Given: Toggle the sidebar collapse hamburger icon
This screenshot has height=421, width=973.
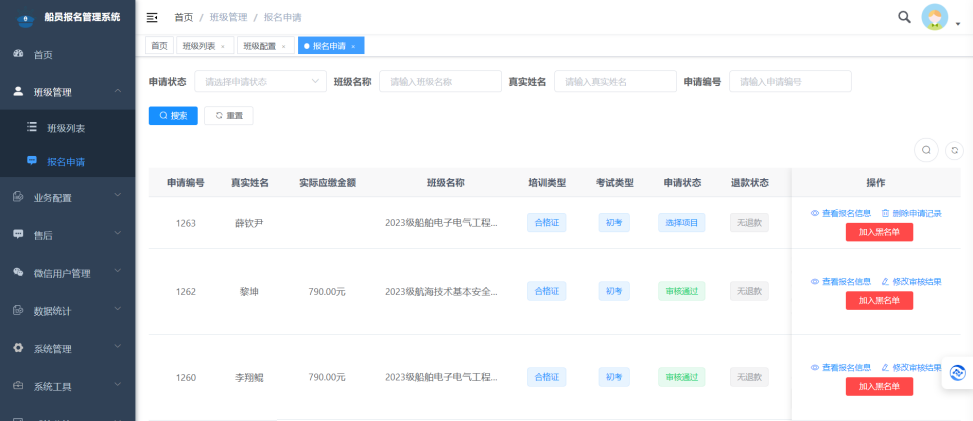Looking at the screenshot, I should (152, 17).
